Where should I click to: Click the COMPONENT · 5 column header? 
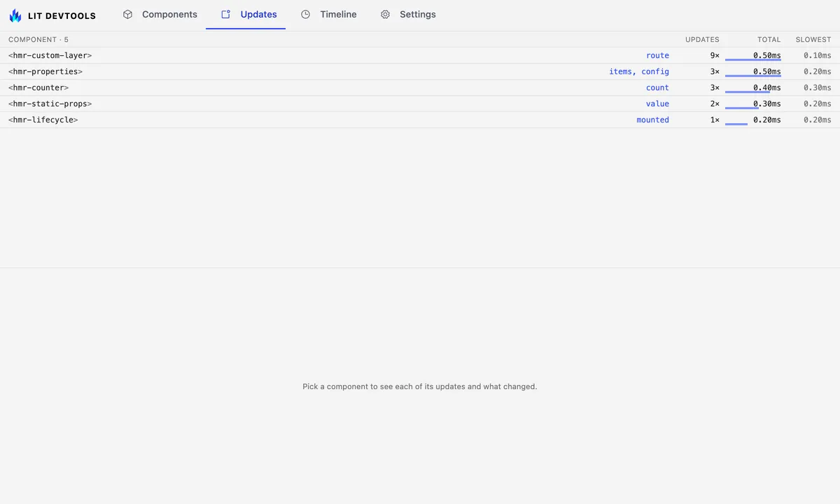pos(38,40)
